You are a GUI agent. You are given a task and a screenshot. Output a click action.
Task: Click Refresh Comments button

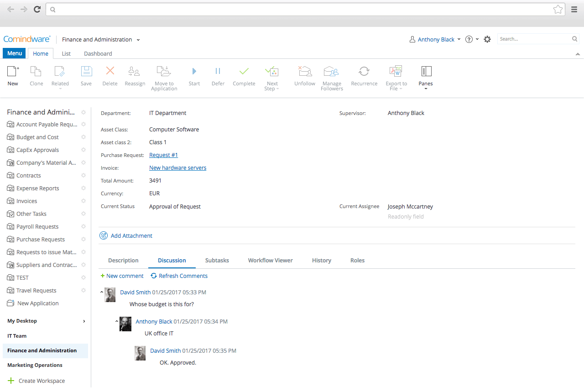[179, 276]
